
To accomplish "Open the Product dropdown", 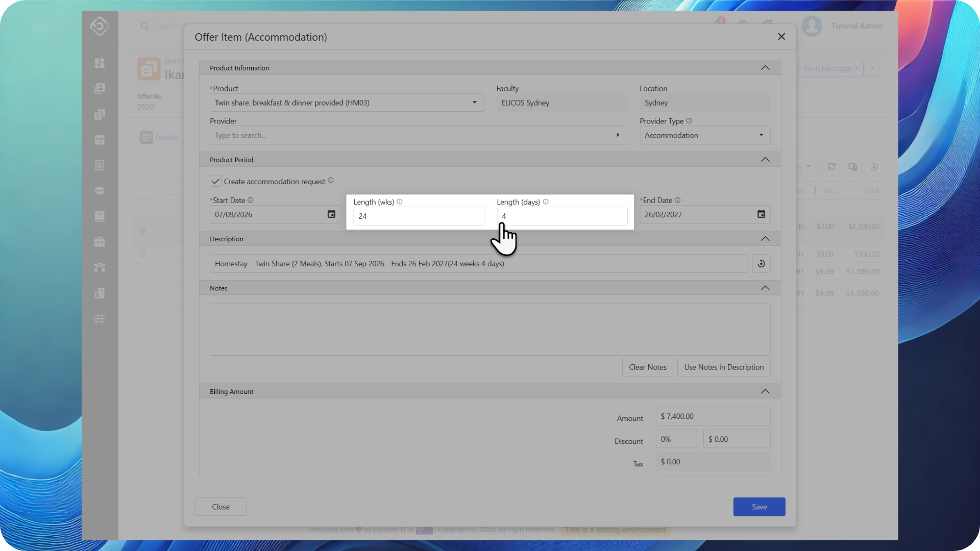I will [474, 103].
